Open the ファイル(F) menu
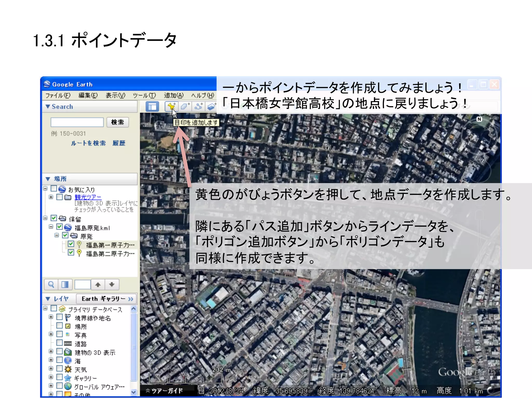This screenshot has height=399, width=532. pos(58,96)
